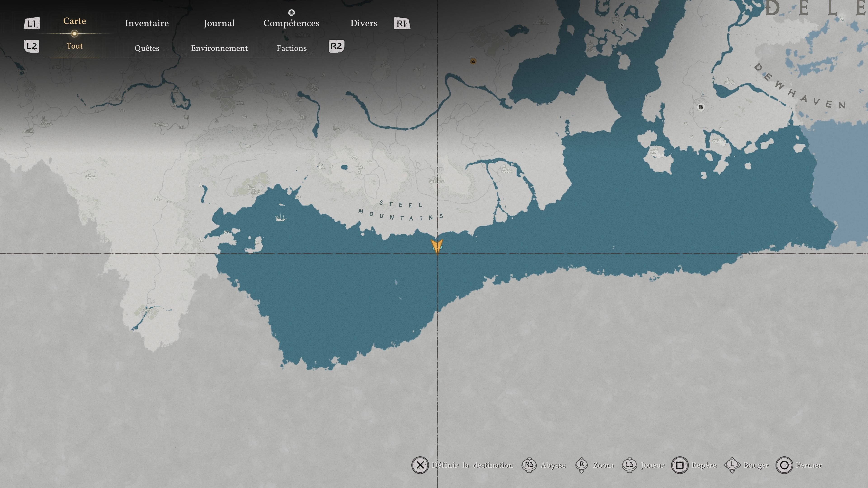Click the L stick glyph beside Bouger
The width and height of the screenshot is (868, 488).
pos(732,465)
